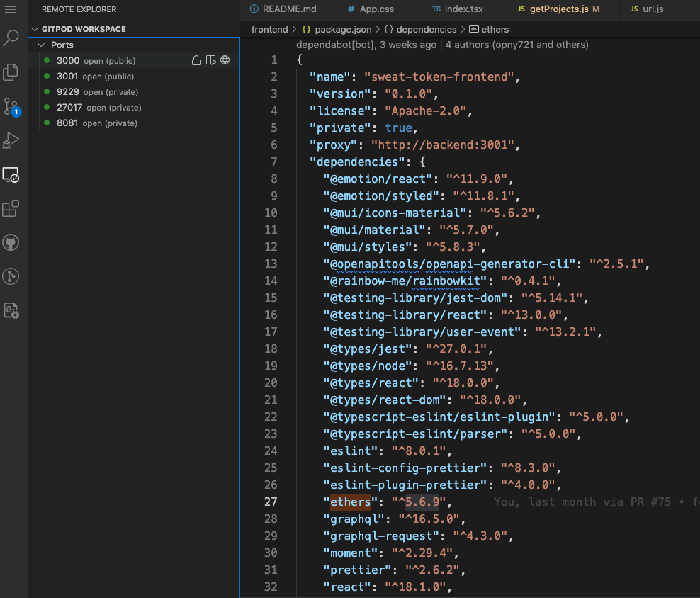
Task: Click the "ethers" highlighted key
Action: pos(351,502)
